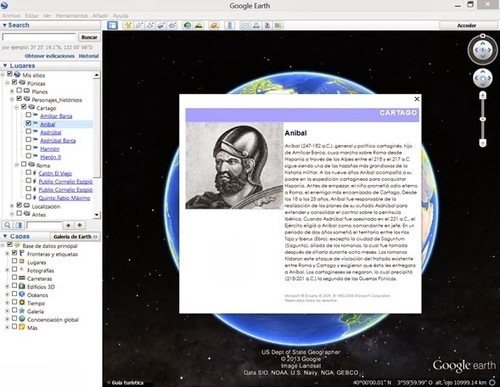
Task: Click the Look joystick eye control
Action: tap(483, 50)
